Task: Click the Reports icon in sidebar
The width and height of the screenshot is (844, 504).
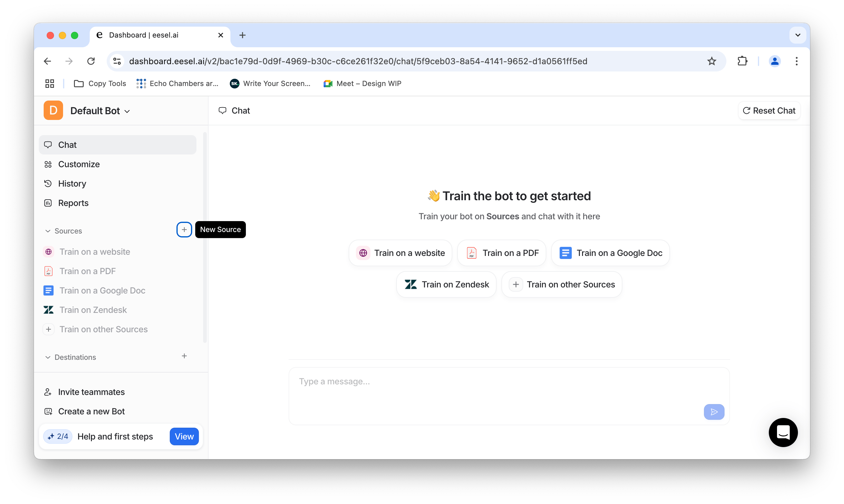Action: point(49,202)
